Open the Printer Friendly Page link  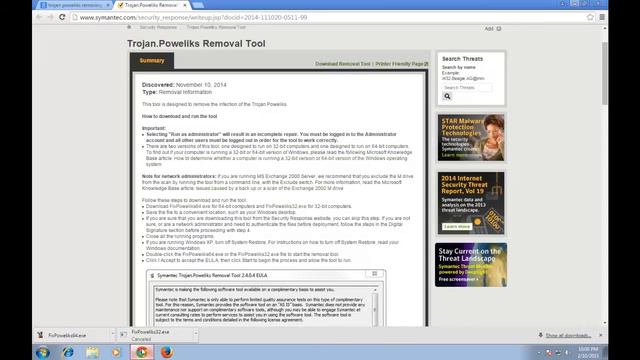tap(401, 64)
